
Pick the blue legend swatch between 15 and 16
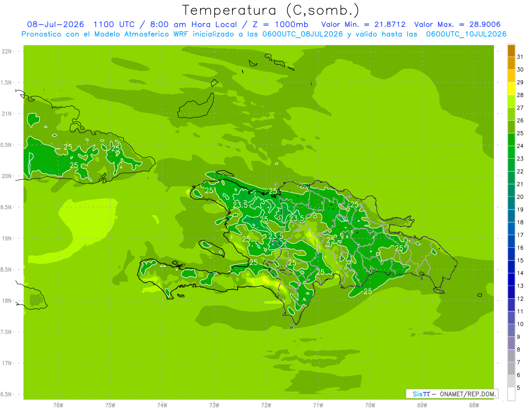(511, 254)
